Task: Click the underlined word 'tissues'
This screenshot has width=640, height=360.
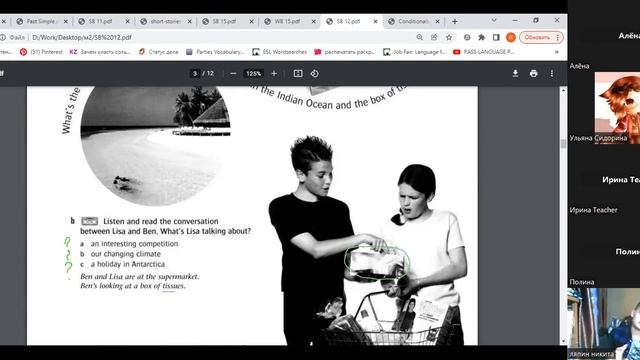Action: [173, 286]
